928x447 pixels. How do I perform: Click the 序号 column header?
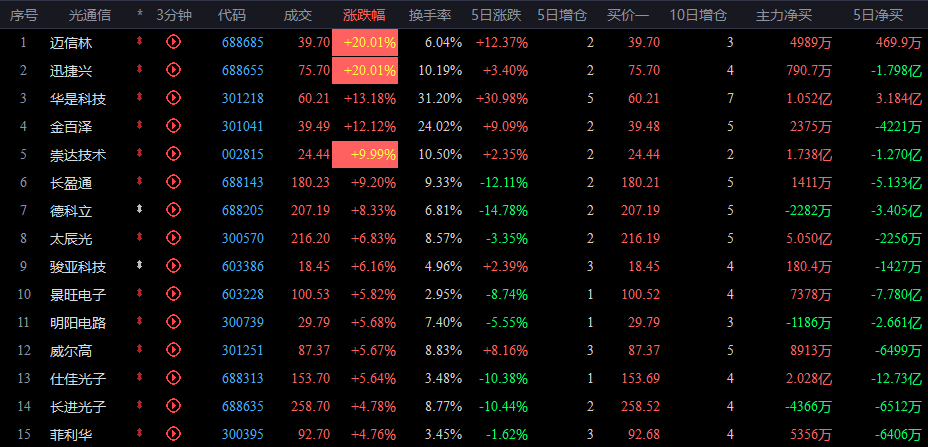23,15
